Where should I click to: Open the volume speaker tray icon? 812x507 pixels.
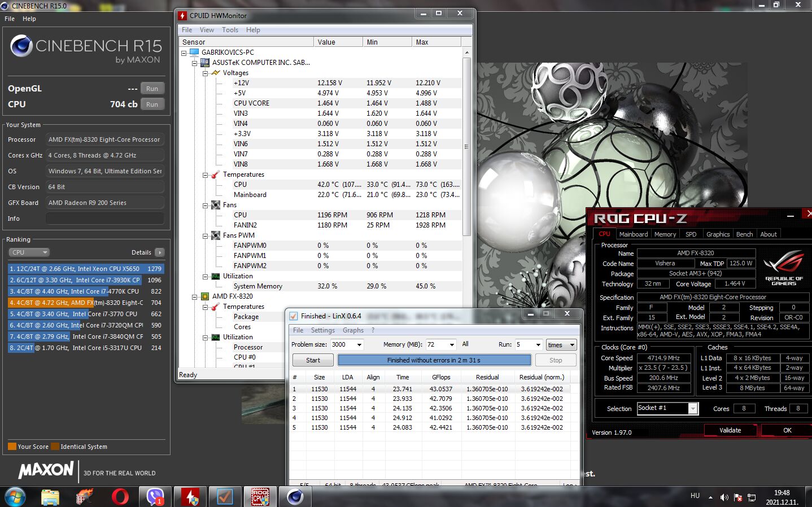[724, 497]
